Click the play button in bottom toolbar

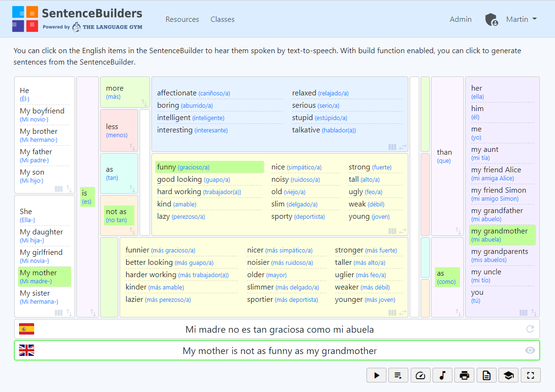376,375
